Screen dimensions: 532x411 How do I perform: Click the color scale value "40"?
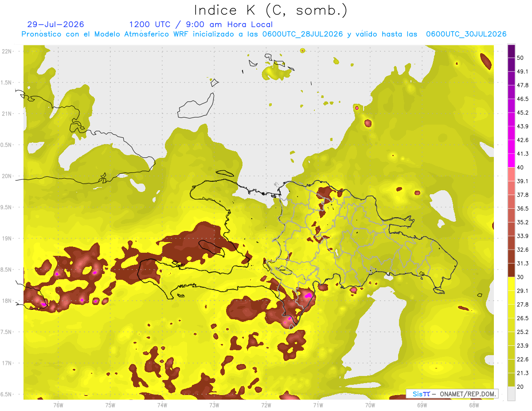click(x=520, y=168)
